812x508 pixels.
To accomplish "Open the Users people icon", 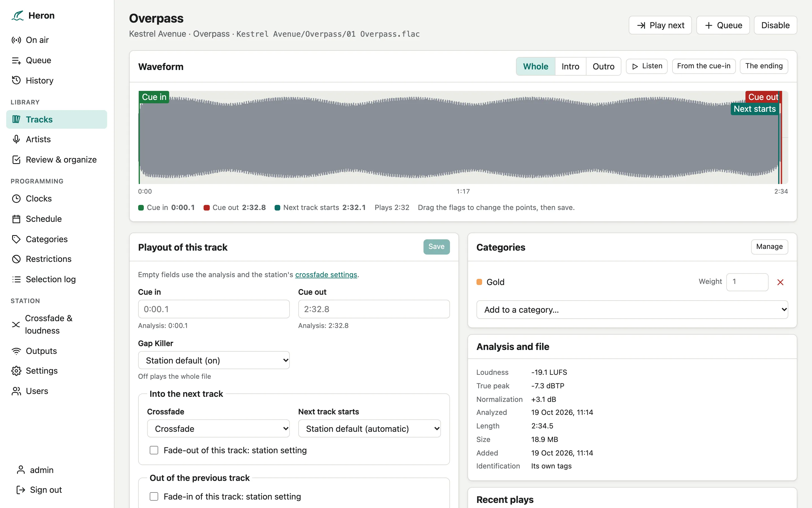I will point(16,391).
